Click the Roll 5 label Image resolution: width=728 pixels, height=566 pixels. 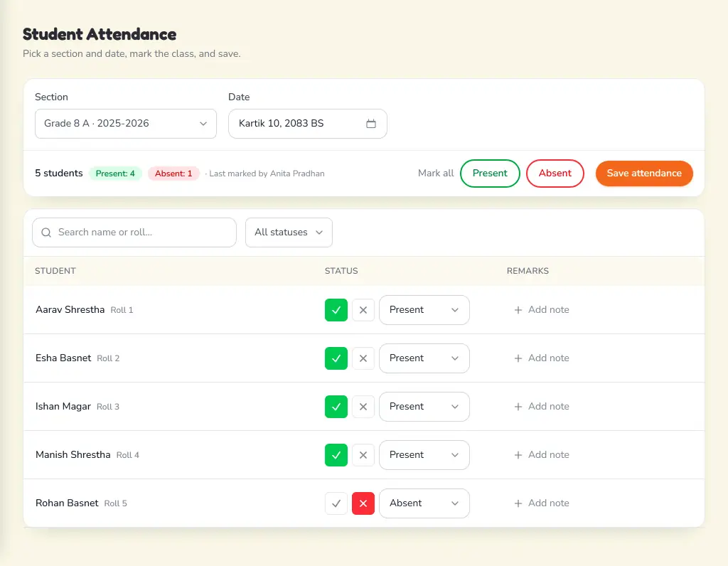115,503
